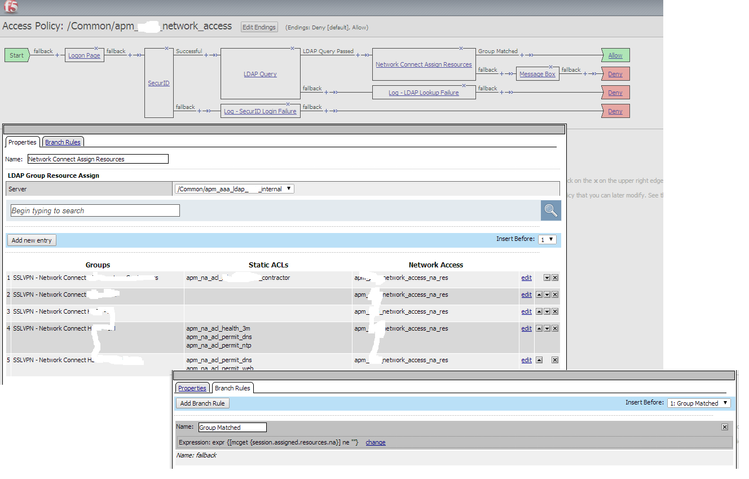Delete entry 1 with its X icon

coord(555,277)
